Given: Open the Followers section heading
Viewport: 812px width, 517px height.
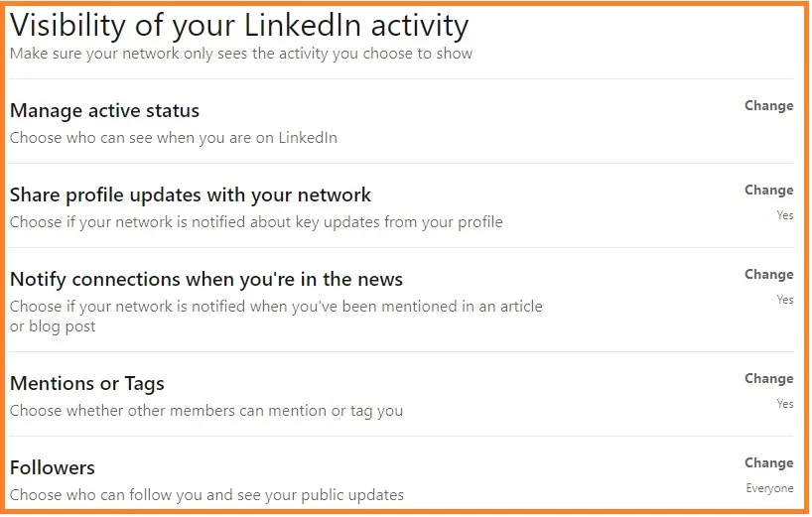Looking at the screenshot, I should pos(53,468).
